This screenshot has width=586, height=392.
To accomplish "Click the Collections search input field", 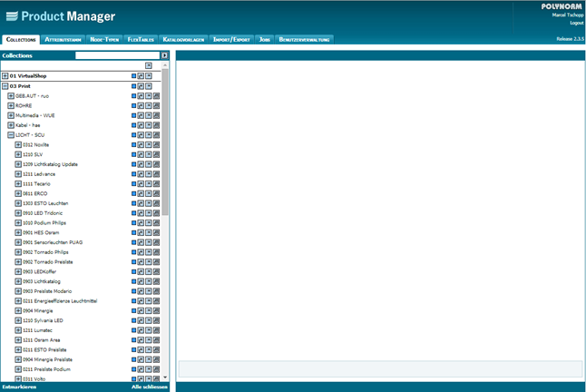I will click(x=117, y=55).
